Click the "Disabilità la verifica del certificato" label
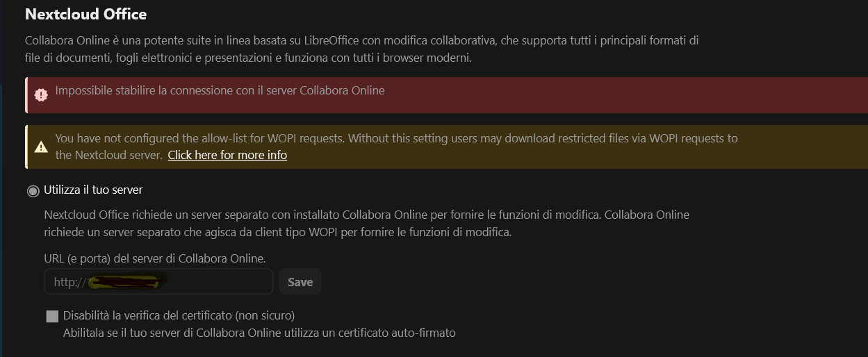This screenshot has width=868, height=357. point(179,316)
